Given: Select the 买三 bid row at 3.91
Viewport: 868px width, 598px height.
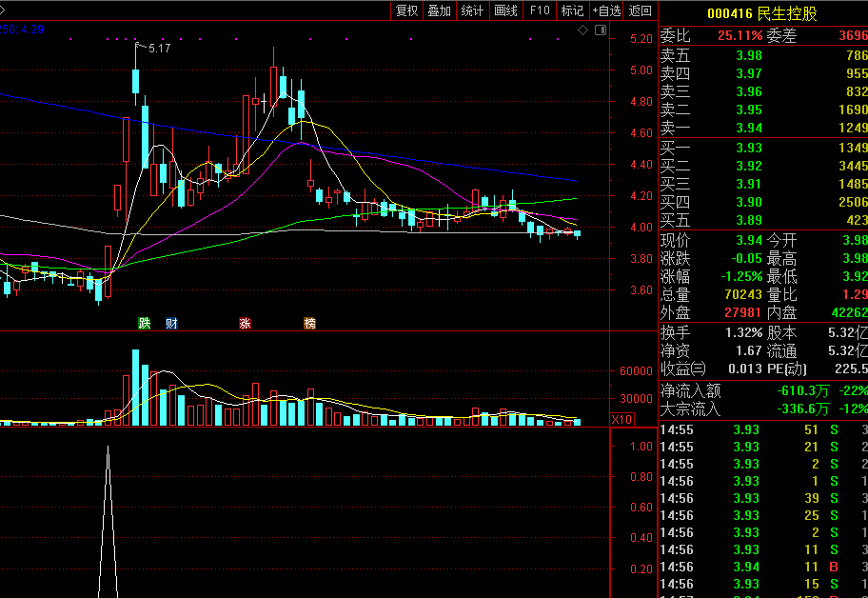Looking at the screenshot, I should pyautogui.click(x=763, y=185).
